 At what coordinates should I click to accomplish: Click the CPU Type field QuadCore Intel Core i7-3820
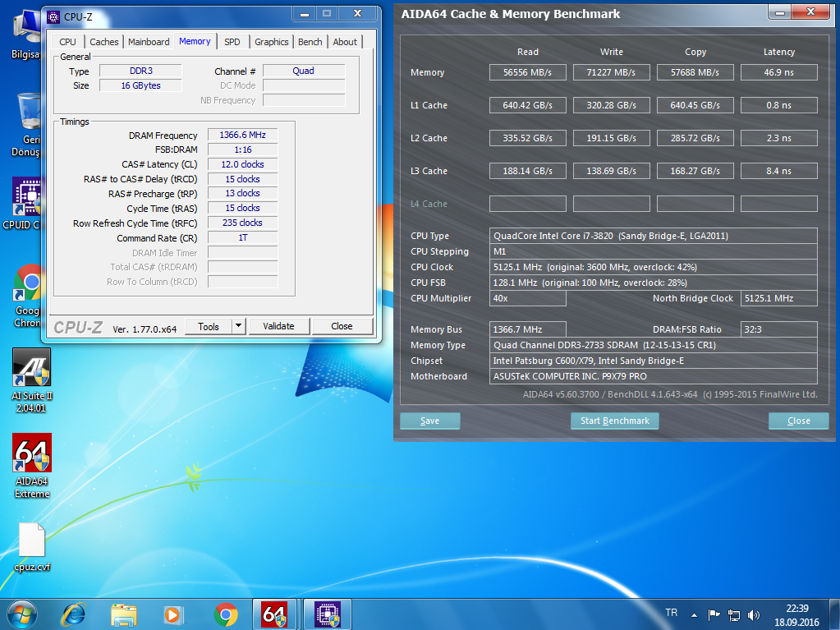click(x=654, y=236)
